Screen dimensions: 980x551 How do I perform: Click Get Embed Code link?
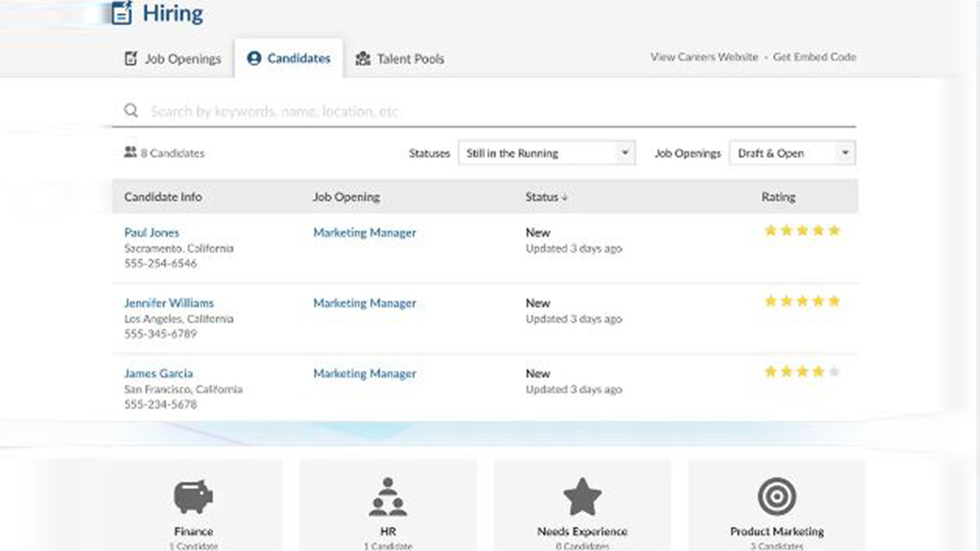point(814,57)
